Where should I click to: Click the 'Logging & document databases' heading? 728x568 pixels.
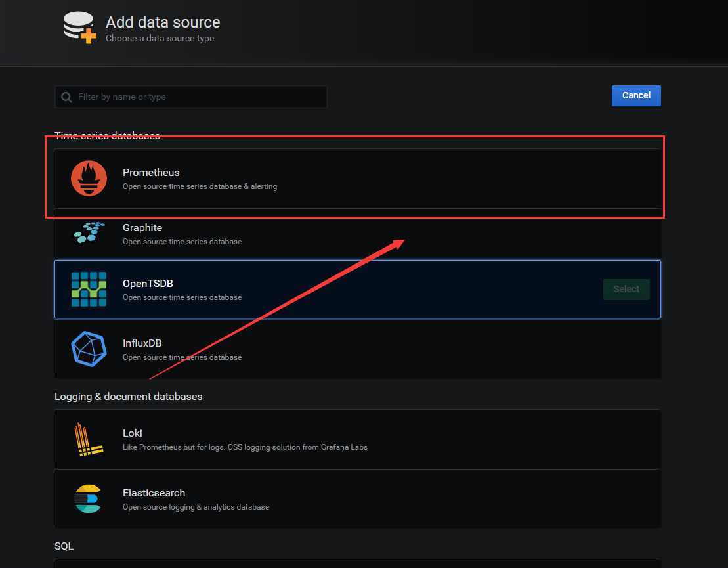click(128, 397)
